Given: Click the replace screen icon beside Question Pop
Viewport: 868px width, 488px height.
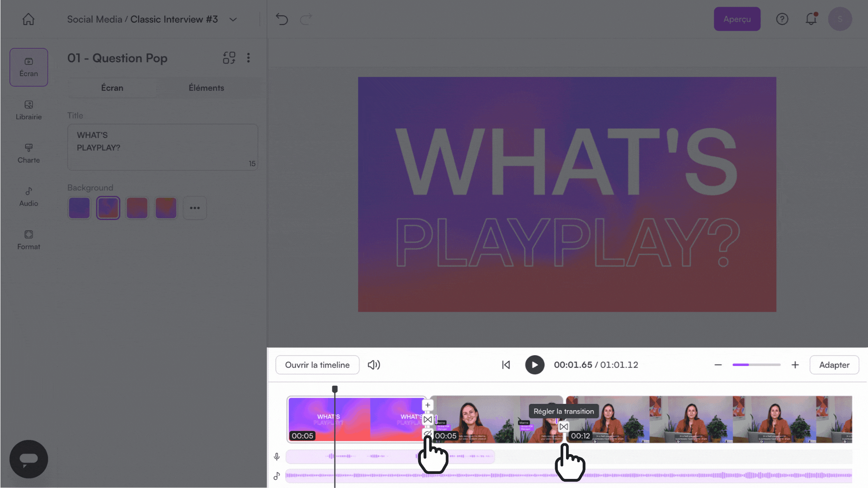Looking at the screenshot, I should coord(229,58).
